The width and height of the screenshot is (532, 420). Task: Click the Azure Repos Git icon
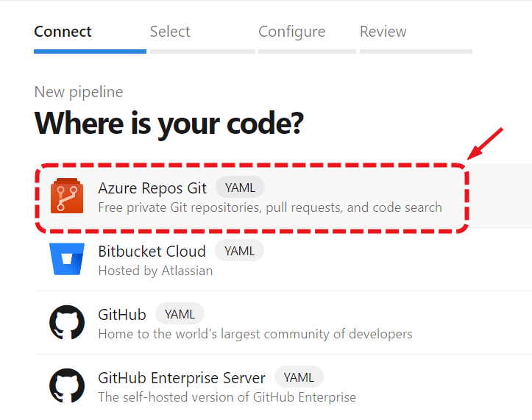click(x=67, y=196)
